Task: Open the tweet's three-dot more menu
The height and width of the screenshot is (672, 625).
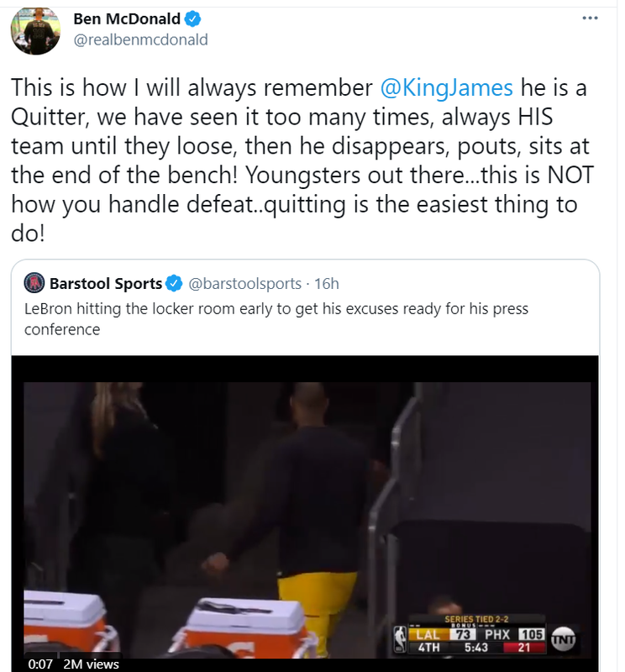Action: (590, 18)
